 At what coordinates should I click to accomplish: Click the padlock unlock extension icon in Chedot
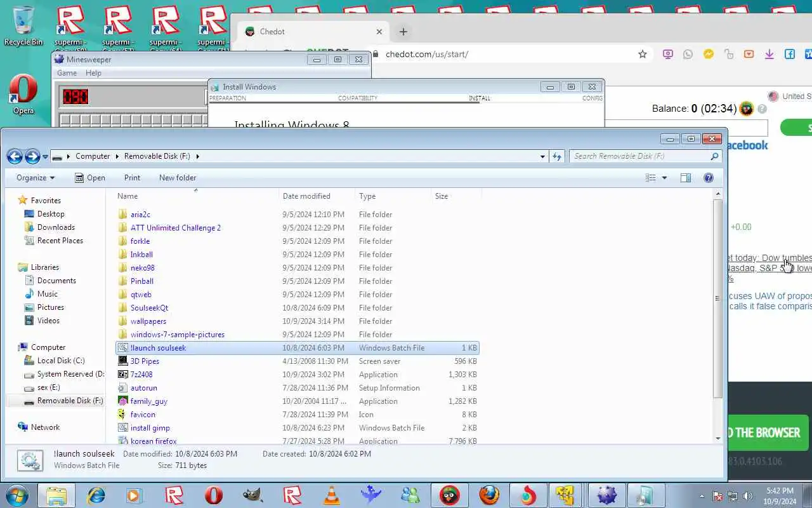click(x=729, y=55)
